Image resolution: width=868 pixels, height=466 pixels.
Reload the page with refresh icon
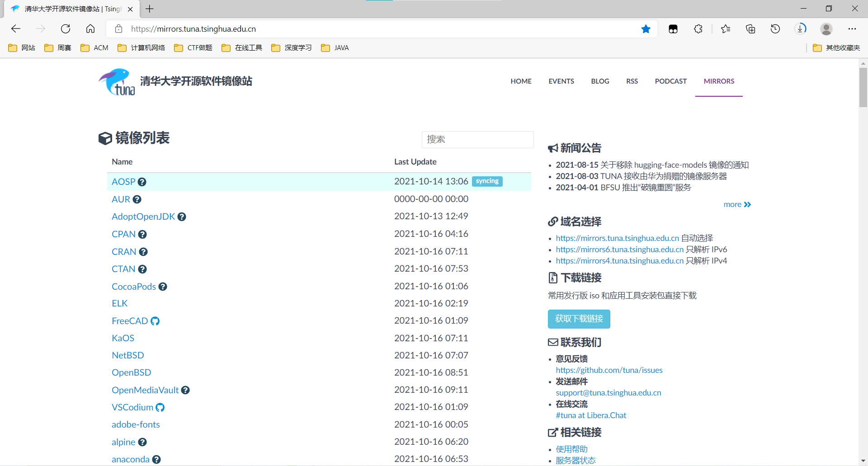(x=66, y=29)
